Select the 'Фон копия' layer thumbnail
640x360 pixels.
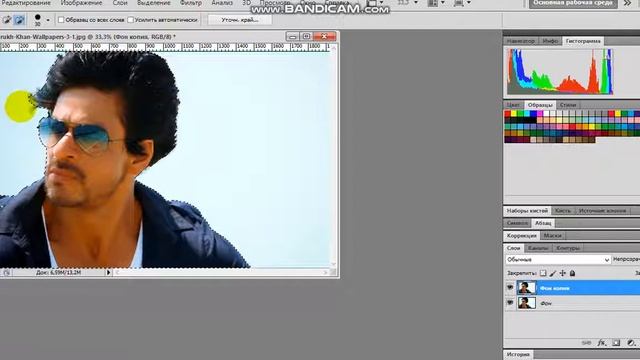[x=527, y=288]
